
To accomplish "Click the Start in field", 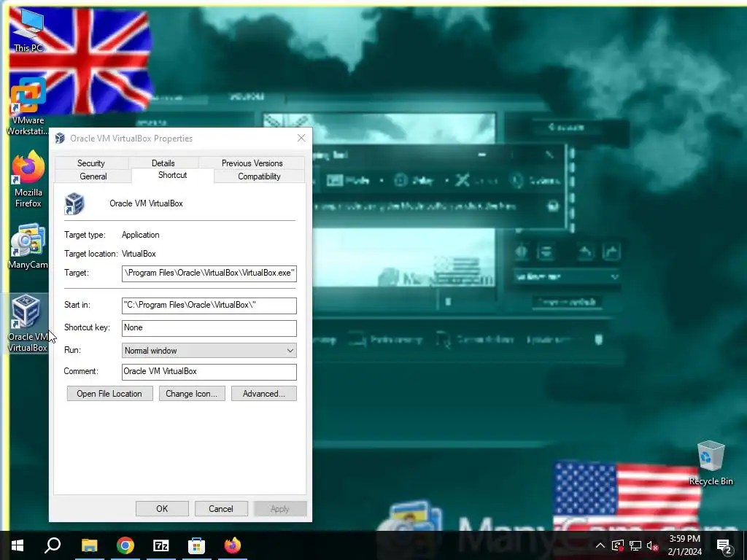I will coord(209,306).
